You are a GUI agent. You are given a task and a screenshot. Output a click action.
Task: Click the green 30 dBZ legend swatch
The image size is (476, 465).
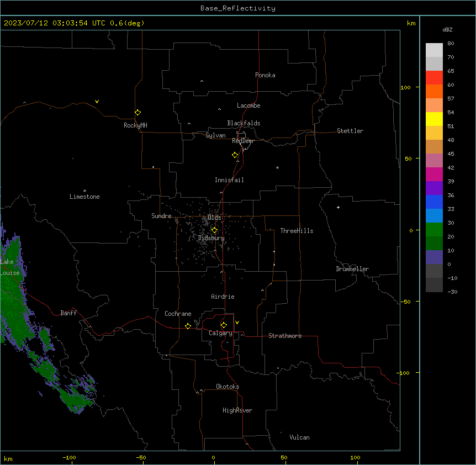pyautogui.click(x=434, y=230)
